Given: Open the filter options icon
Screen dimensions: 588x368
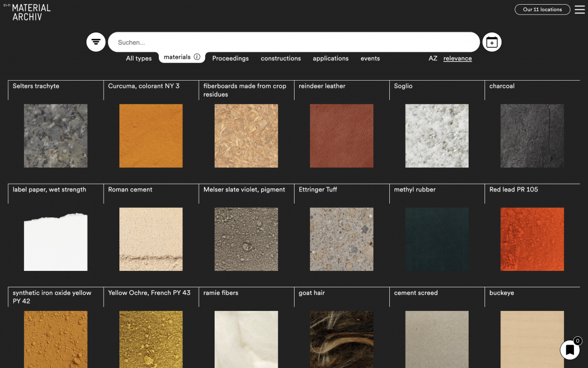Looking at the screenshot, I should [96, 42].
